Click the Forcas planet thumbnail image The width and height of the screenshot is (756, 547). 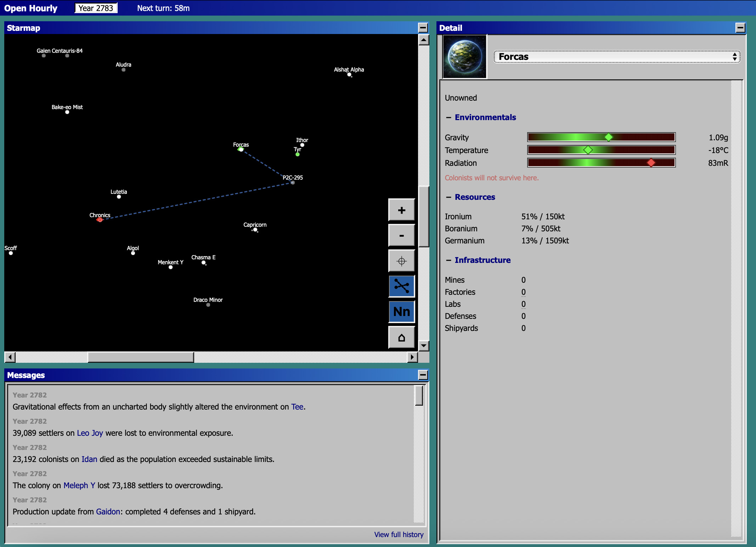coord(464,57)
